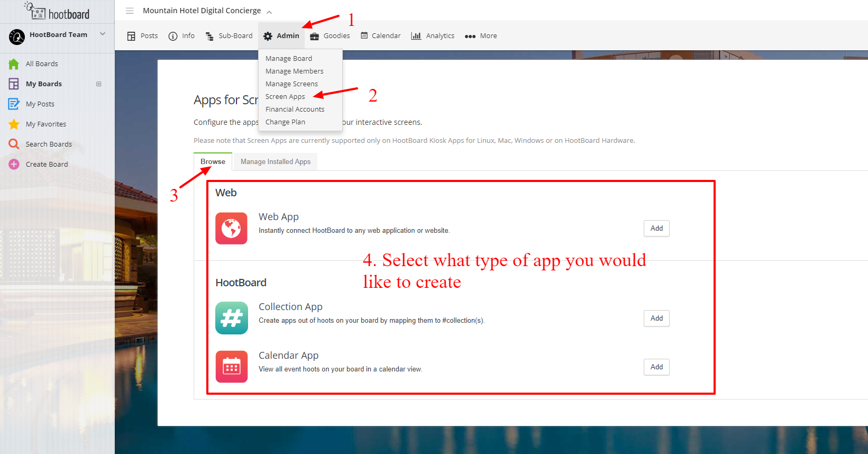Switch to the Manage Installed Apps tab

(276, 162)
